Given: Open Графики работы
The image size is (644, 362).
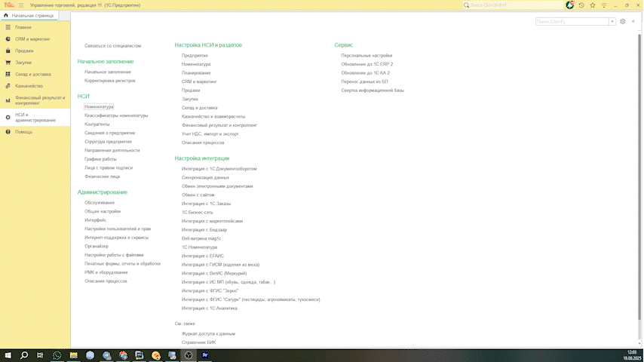Looking at the screenshot, I should (x=100, y=159).
